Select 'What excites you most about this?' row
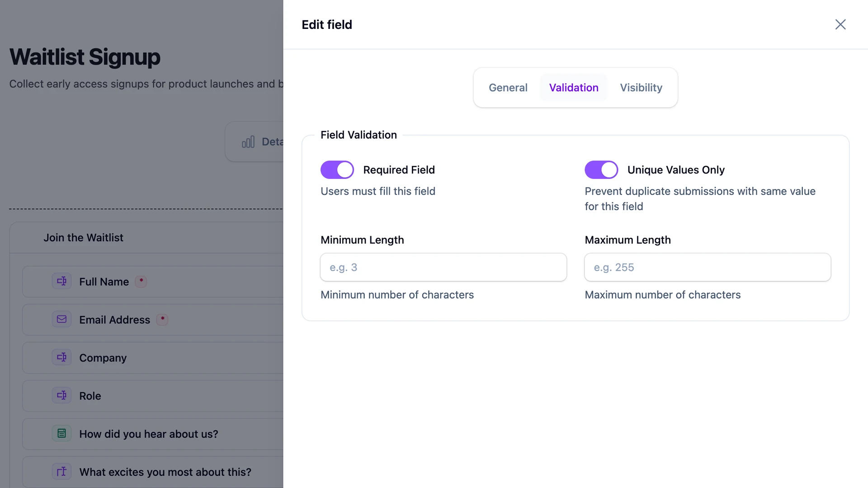The image size is (868, 488). [153, 472]
